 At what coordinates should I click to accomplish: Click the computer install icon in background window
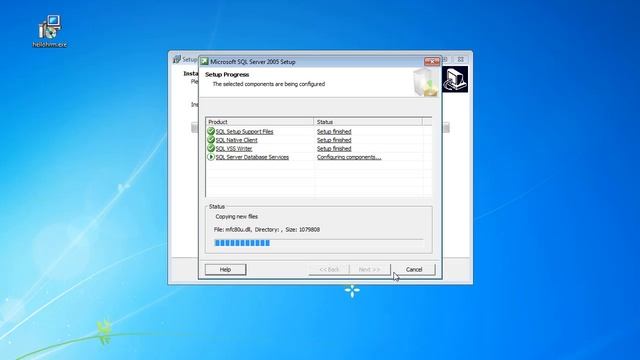click(456, 80)
